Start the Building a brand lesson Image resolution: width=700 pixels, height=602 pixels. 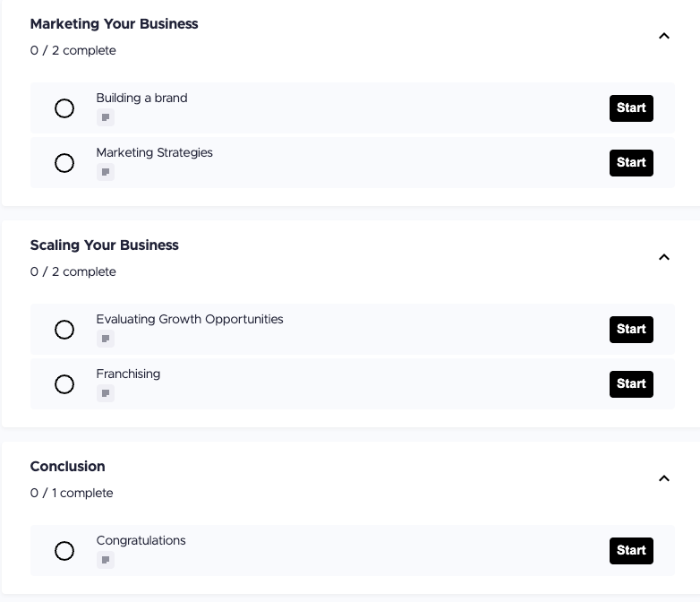[x=631, y=108]
